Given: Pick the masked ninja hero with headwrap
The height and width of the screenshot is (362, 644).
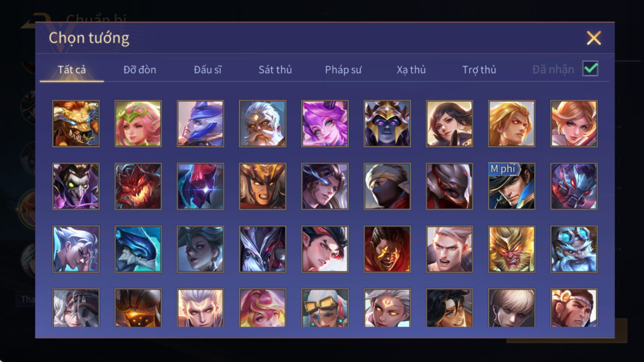Looking at the screenshot, I should pos(387,186).
